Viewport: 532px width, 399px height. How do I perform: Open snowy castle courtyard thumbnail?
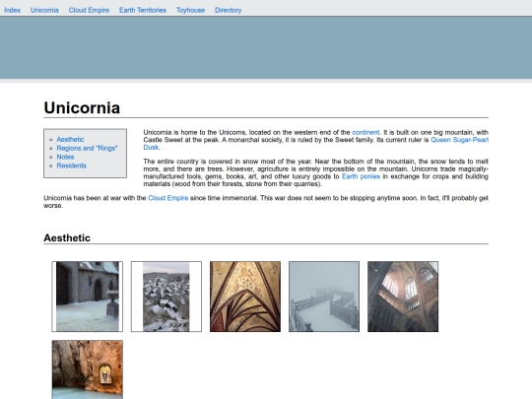(88, 297)
